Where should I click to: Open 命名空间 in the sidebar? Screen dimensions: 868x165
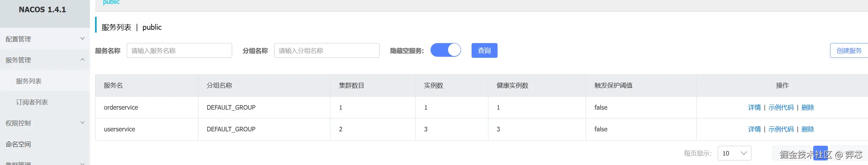click(x=18, y=144)
